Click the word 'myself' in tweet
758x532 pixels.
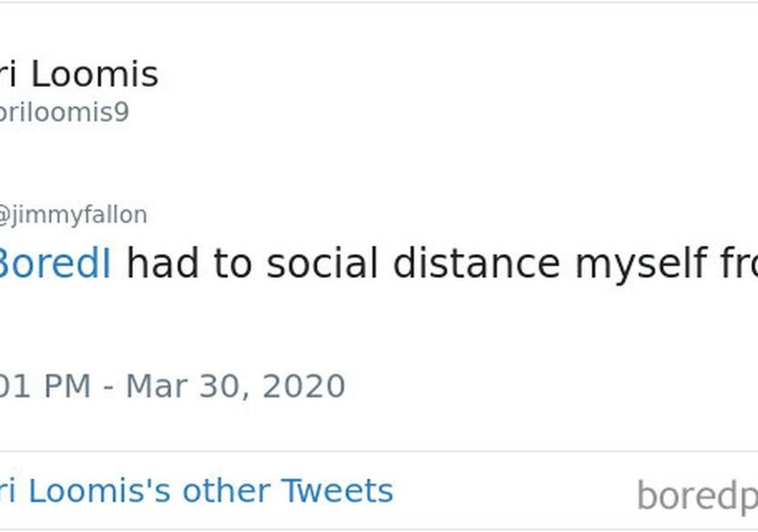click(x=638, y=264)
